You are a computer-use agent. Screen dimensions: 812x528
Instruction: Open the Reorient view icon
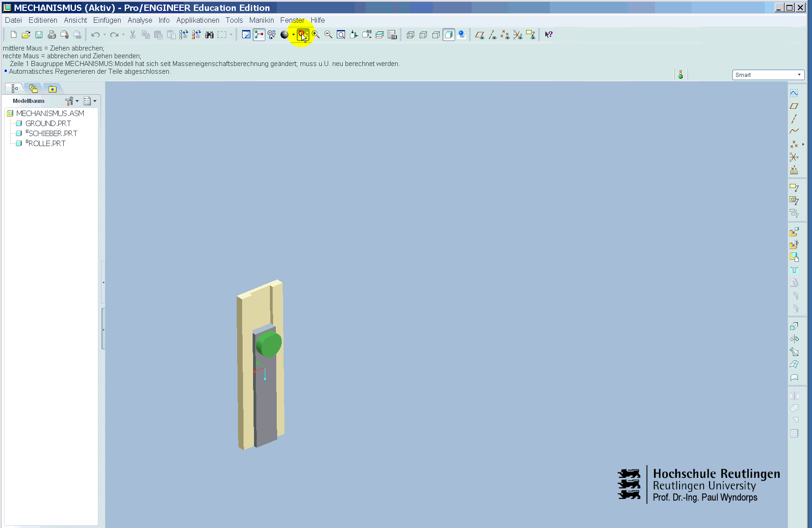(354, 35)
